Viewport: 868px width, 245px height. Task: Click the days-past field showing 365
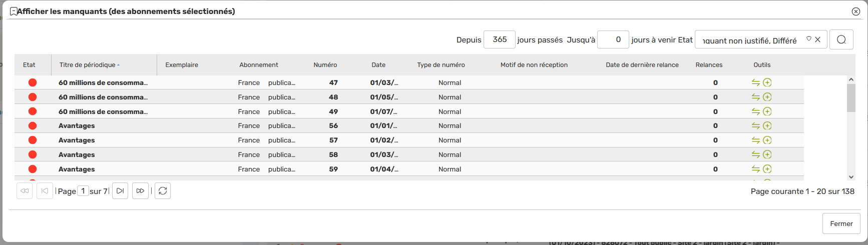(500, 39)
